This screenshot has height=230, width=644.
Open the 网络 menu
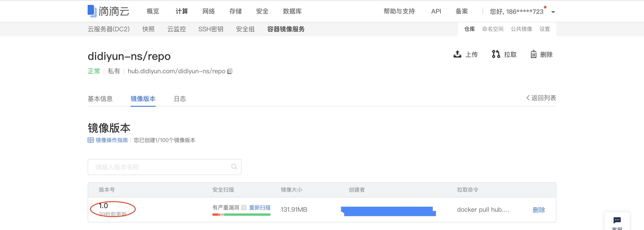208,11
